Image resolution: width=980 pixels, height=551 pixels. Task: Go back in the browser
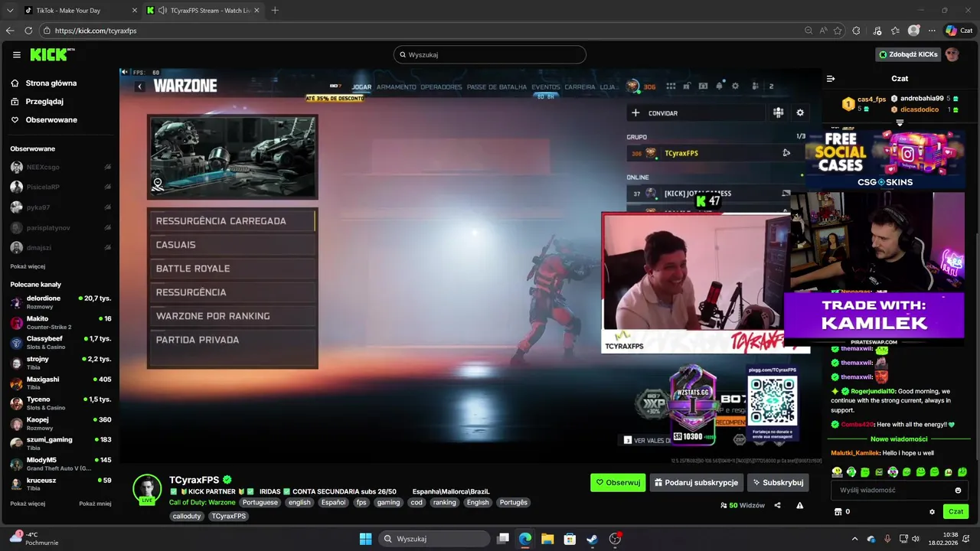point(10,31)
